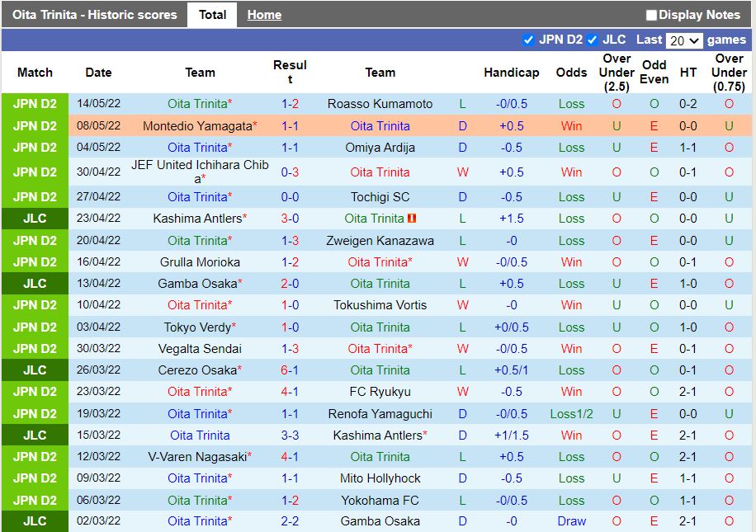Click the Match column header

coord(35,73)
